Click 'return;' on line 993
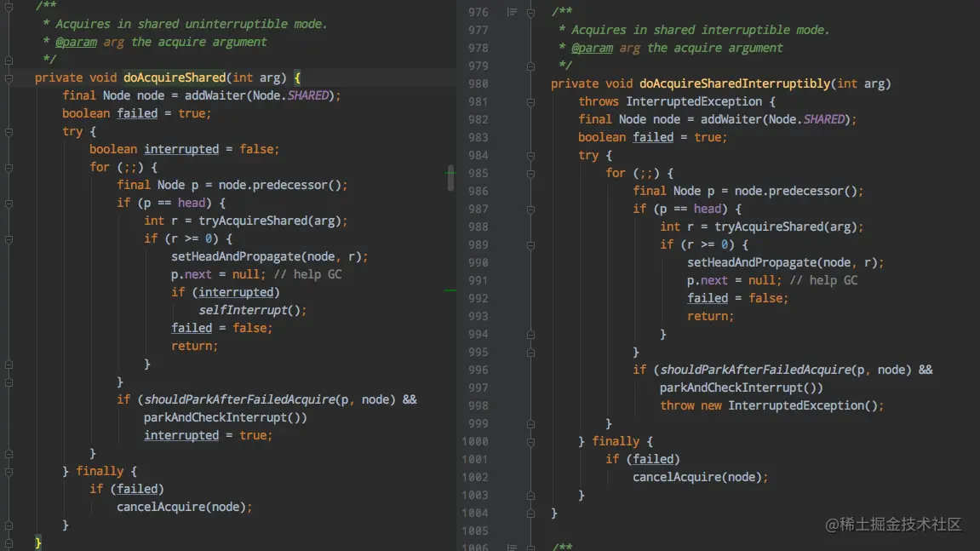980x551 pixels. coord(711,316)
